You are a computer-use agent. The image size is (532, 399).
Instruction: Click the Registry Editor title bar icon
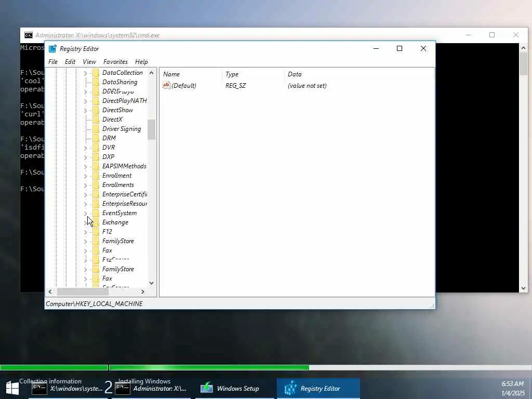tap(52, 48)
